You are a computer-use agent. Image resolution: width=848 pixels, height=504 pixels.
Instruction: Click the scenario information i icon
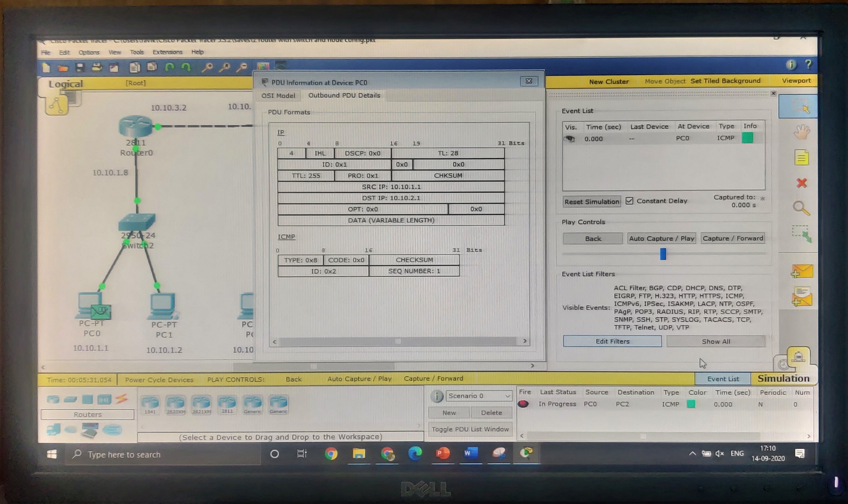437,396
